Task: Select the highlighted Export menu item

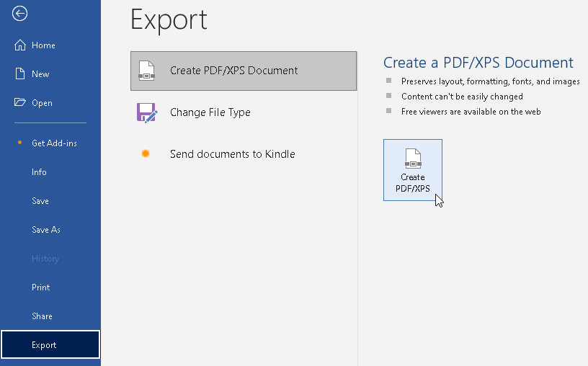Action: tap(44, 345)
